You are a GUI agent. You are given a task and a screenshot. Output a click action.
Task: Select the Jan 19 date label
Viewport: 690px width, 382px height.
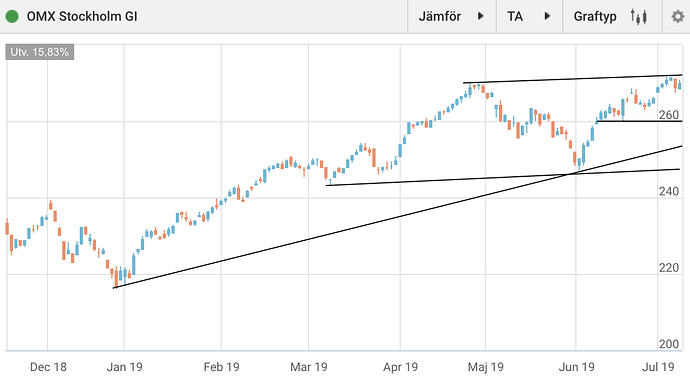[x=125, y=367]
